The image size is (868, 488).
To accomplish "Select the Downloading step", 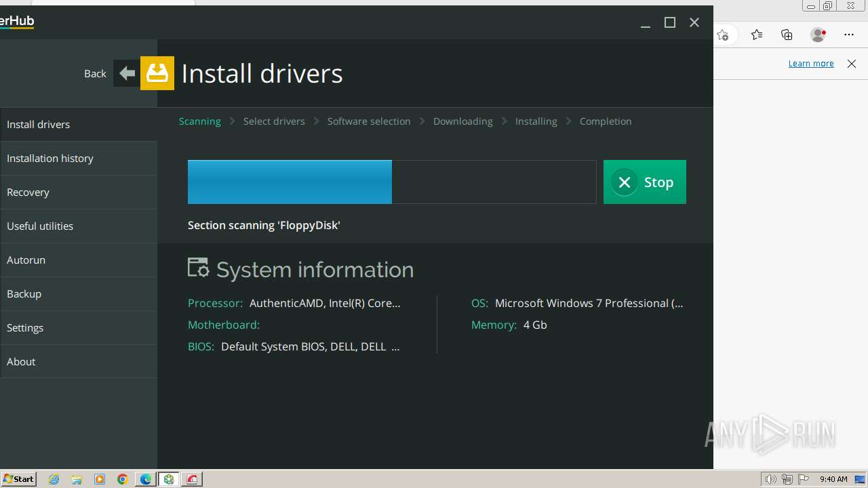I will tap(463, 121).
